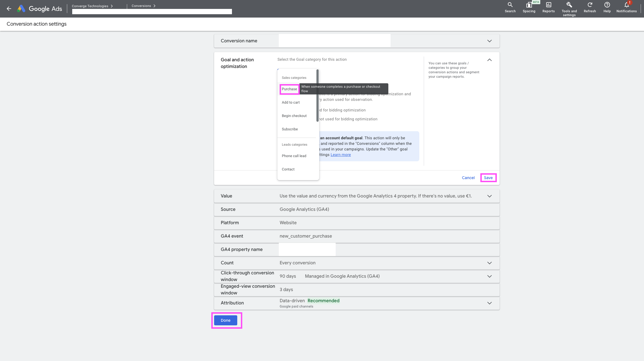
Task: Expand the Value section chevron
Action: pyautogui.click(x=489, y=196)
